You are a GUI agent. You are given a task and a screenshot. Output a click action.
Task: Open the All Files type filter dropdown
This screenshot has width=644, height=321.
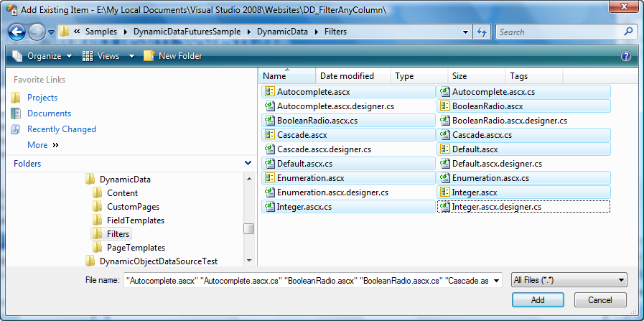tap(569, 280)
